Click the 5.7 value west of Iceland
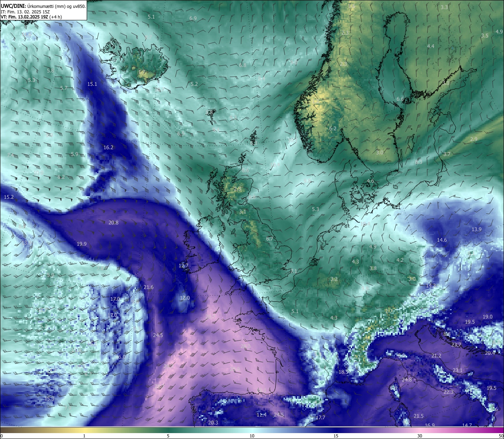 click(x=64, y=88)
